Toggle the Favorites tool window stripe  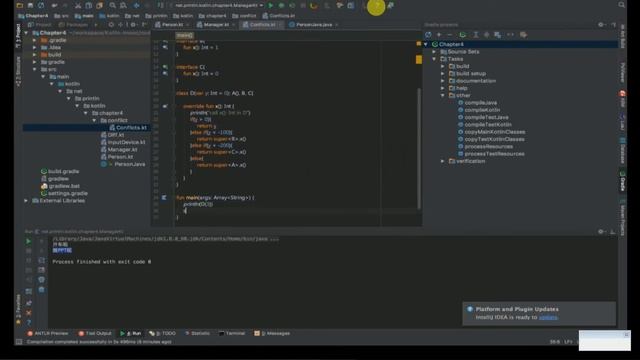18,309
